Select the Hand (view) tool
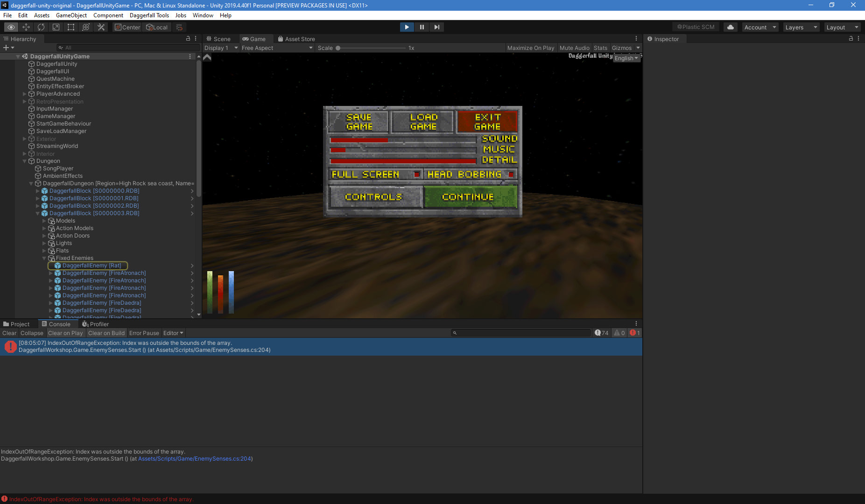Screen dimensions: 865x504 click(11, 27)
